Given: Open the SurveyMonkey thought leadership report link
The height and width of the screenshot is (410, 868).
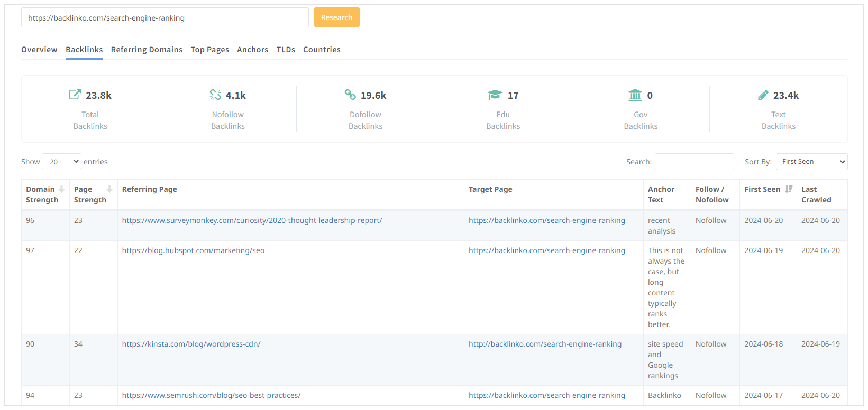Looking at the screenshot, I should [x=252, y=220].
